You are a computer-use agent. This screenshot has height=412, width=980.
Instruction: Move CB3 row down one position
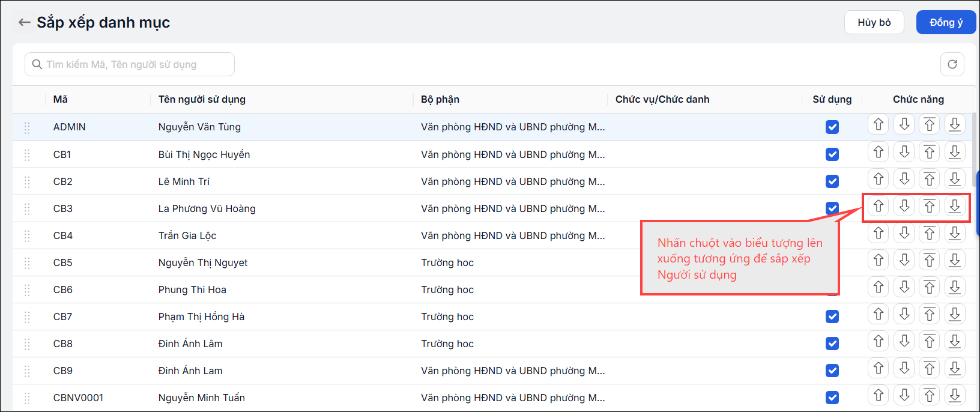click(904, 206)
